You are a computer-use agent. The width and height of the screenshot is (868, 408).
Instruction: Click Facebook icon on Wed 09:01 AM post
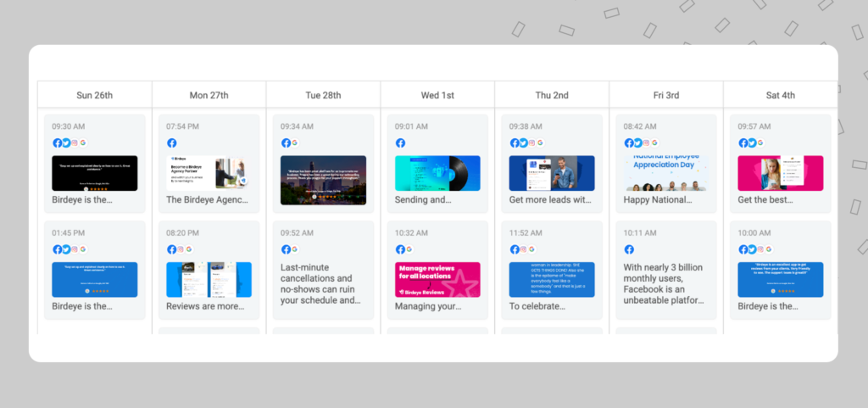click(x=400, y=143)
